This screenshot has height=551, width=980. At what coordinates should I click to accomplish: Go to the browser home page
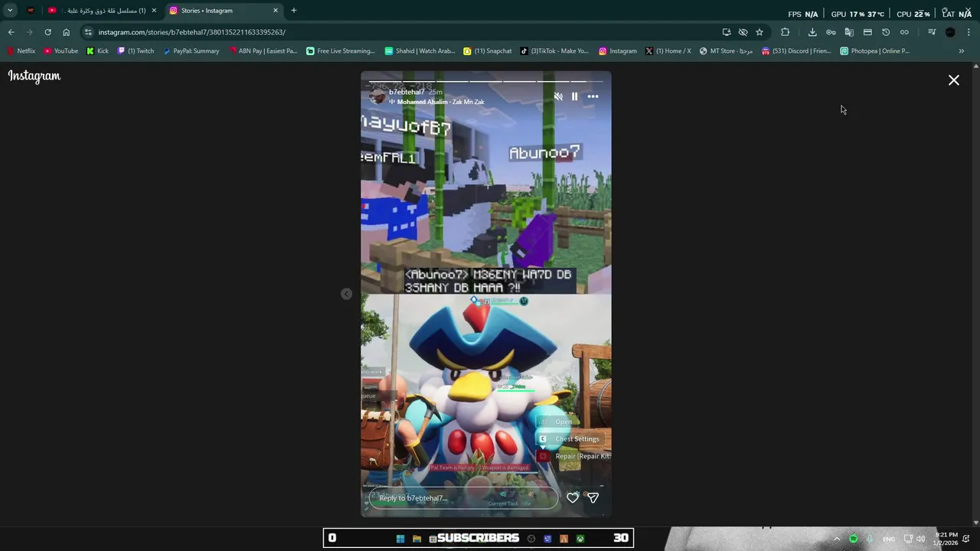pyautogui.click(x=66, y=32)
